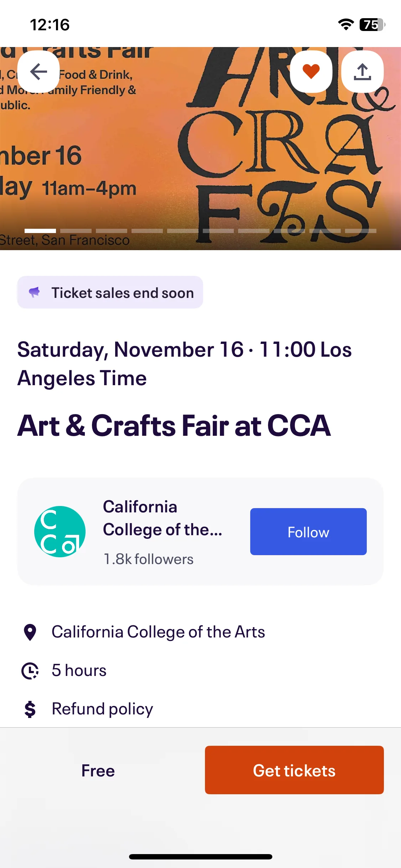Tap the California College organizer logo
The height and width of the screenshot is (868, 401).
(x=60, y=532)
